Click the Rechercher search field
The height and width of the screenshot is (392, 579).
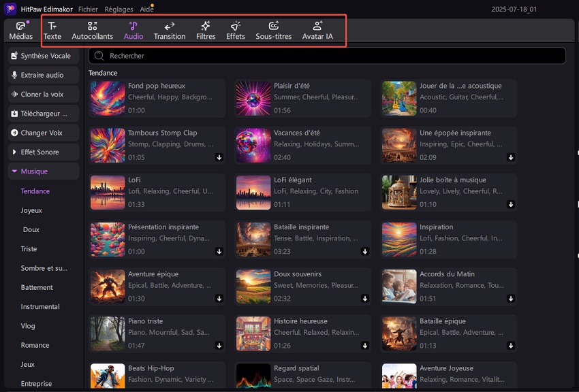[327, 56]
